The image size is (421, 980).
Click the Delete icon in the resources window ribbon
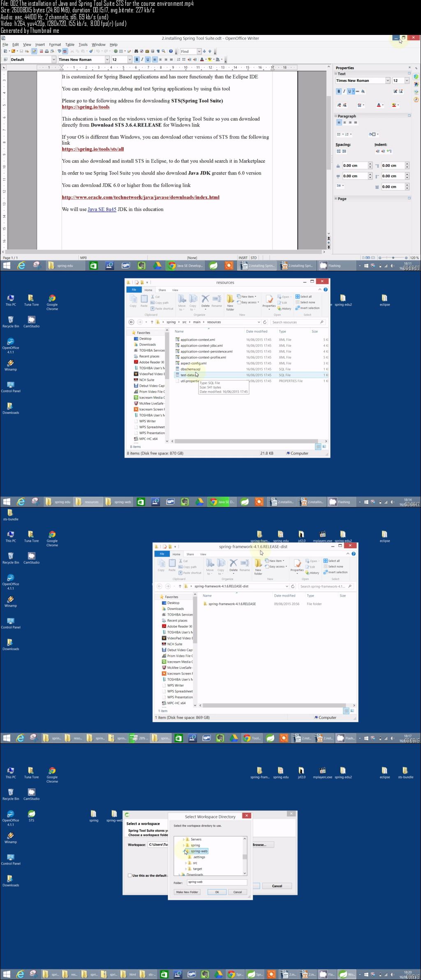click(205, 301)
